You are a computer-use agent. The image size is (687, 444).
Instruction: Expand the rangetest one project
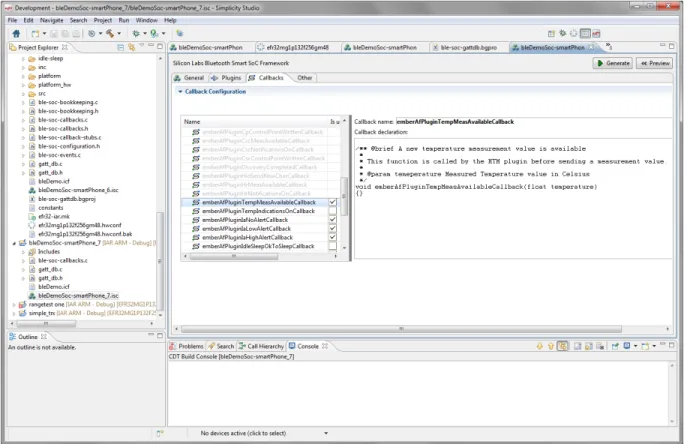point(14,304)
